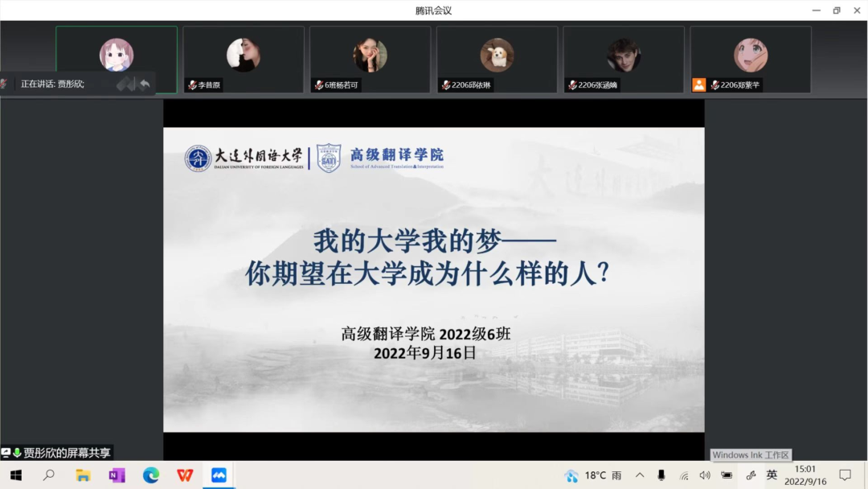Open the Windows Start menu

tap(15, 475)
